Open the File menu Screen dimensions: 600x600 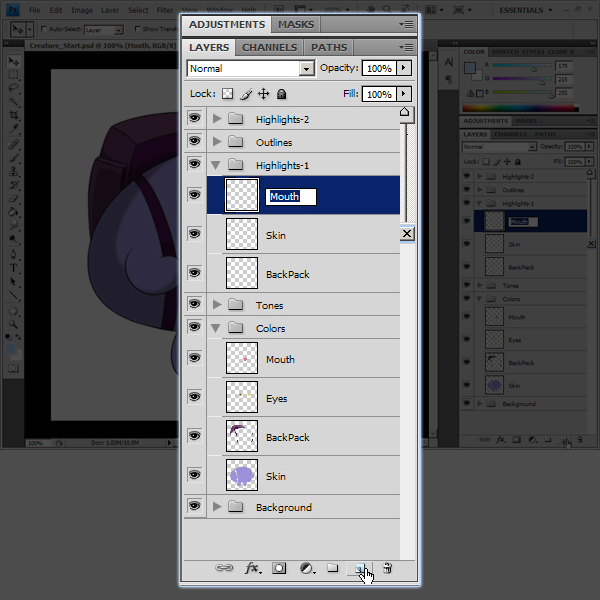[x=34, y=10]
